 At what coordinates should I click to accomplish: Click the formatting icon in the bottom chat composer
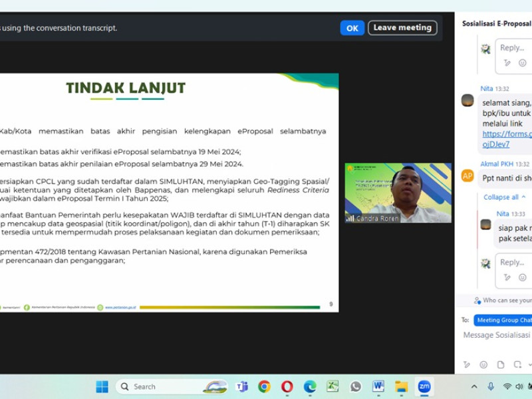467,364
